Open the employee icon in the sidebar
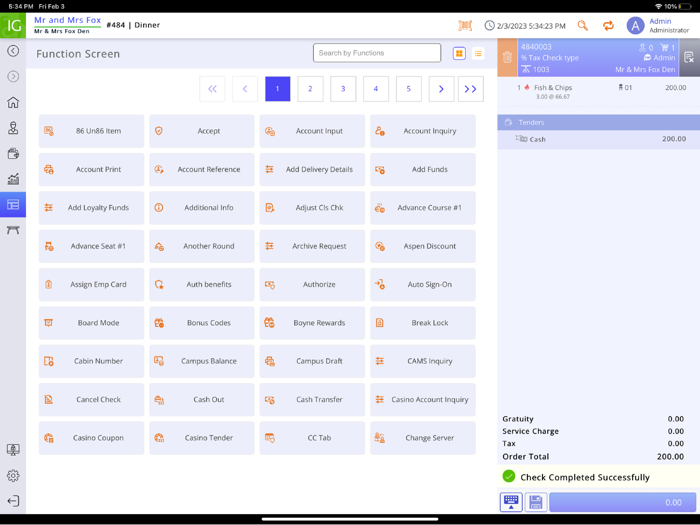 [13, 128]
